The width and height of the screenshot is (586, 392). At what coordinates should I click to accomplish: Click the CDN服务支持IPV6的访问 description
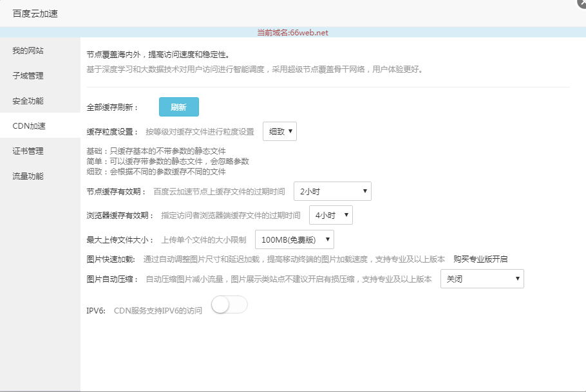[x=158, y=311]
